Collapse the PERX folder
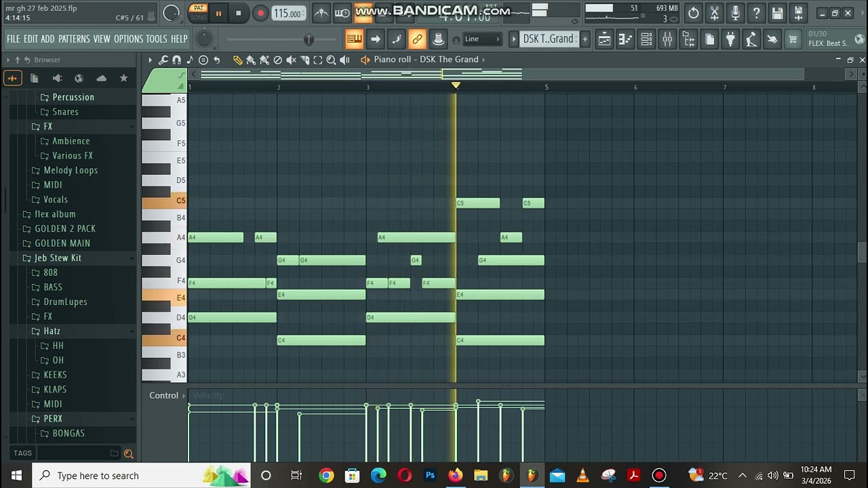 [53, 419]
